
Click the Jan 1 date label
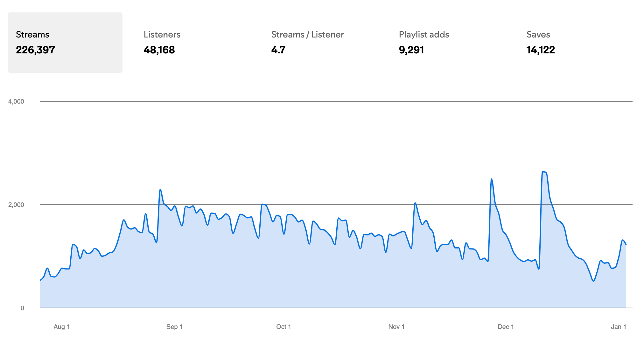618,327
